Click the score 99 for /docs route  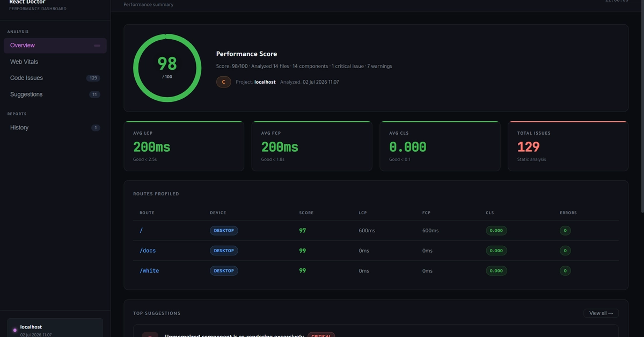click(x=303, y=251)
